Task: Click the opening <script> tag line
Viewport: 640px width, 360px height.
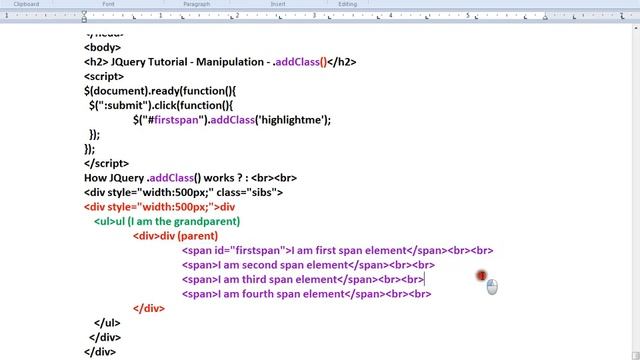Action: pos(104,76)
